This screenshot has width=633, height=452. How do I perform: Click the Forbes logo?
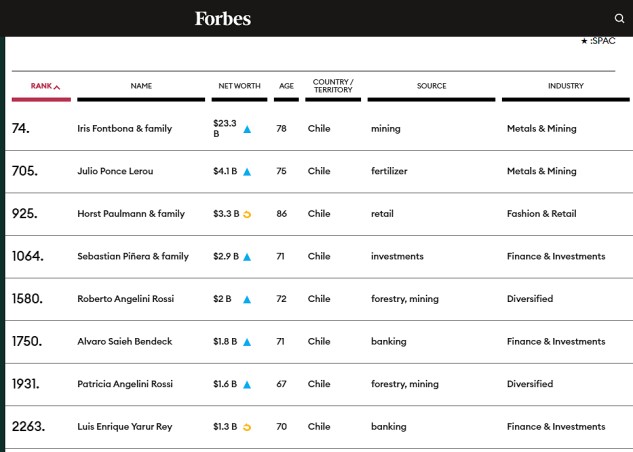click(223, 18)
